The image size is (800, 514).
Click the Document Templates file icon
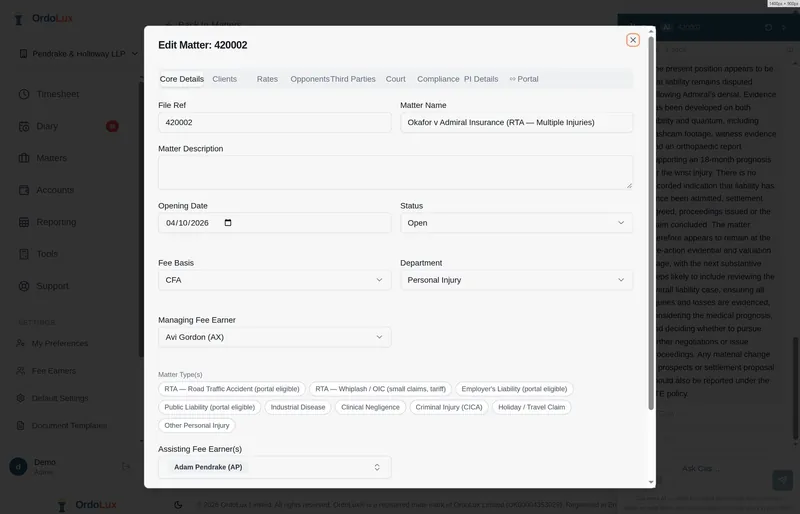coord(20,426)
